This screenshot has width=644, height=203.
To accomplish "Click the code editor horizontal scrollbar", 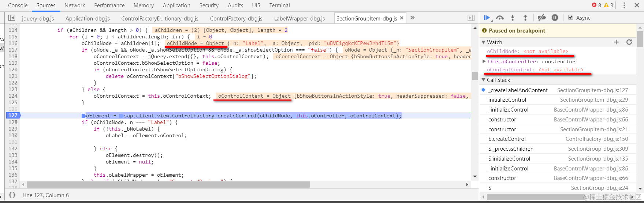I will coord(168,185).
